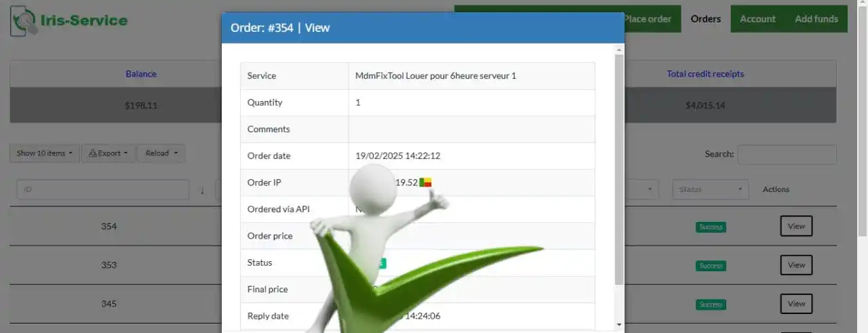Open the Reload dropdown
The image size is (868, 333).
tap(161, 153)
